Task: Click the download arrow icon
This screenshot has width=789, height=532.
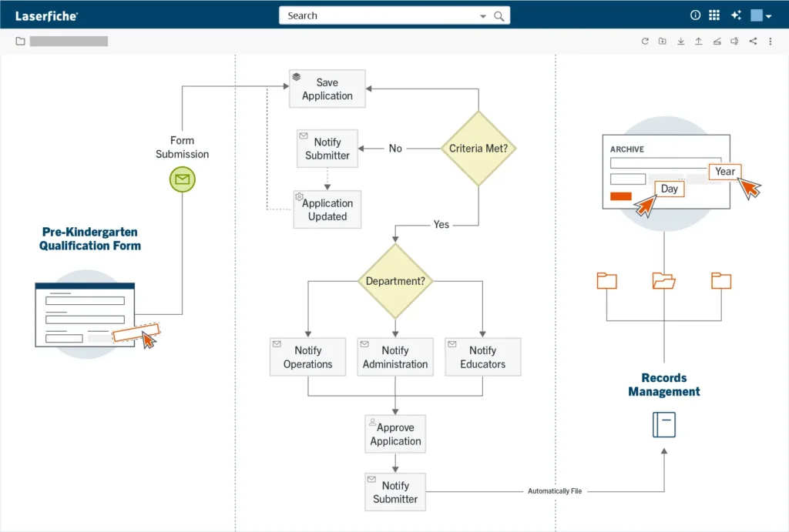Action: 680,42
